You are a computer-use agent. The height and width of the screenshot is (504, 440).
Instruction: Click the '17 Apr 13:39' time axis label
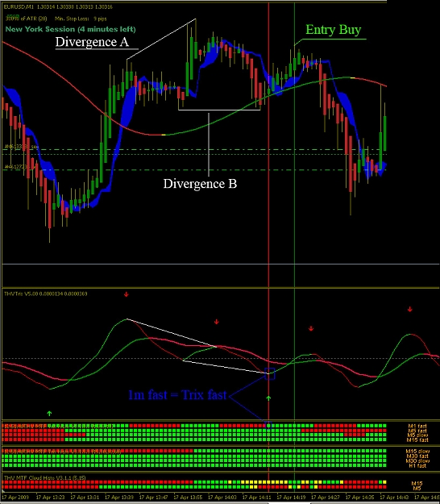pyautogui.click(x=118, y=498)
